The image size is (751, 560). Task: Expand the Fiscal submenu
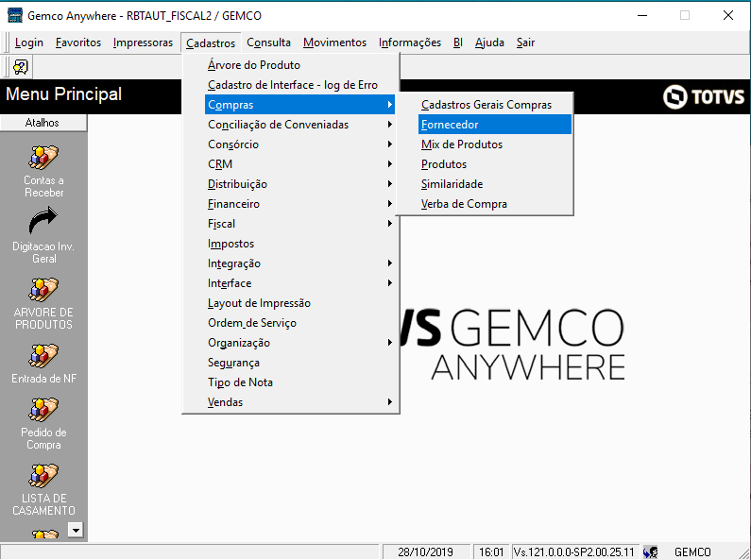pos(299,224)
